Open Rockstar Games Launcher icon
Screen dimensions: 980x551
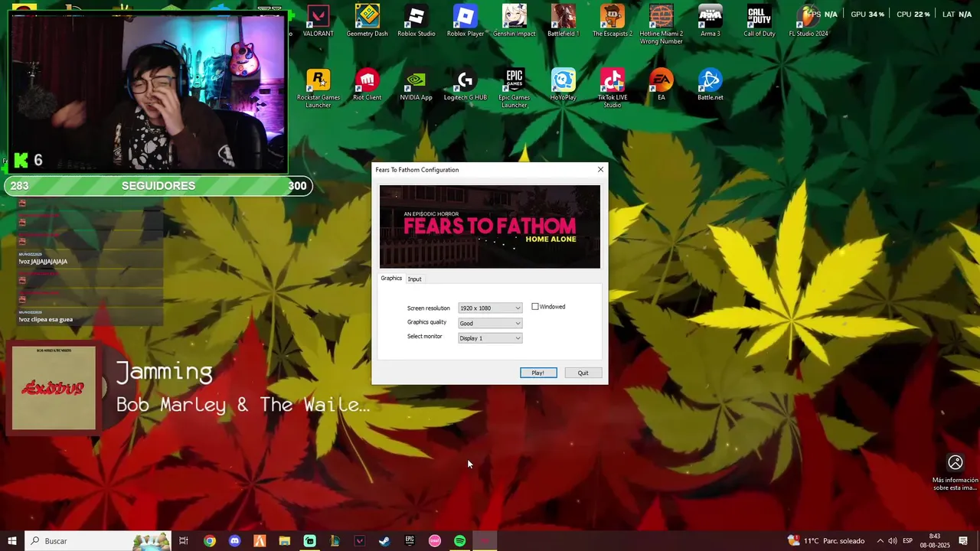(x=318, y=88)
